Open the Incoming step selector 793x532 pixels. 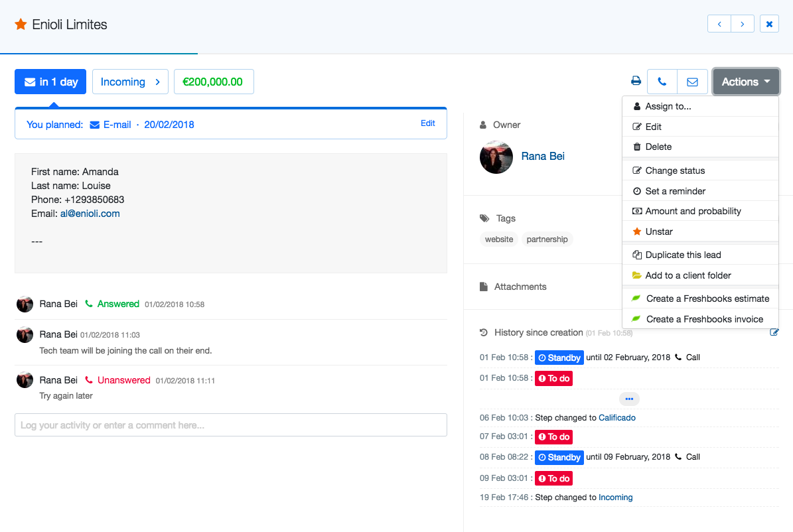[130, 82]
